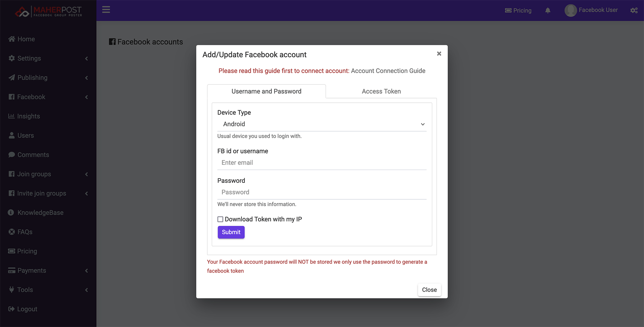The height and width of the screenshot is (327, 644).
Task: Open Insights menu item
Action: coord(29,116)
